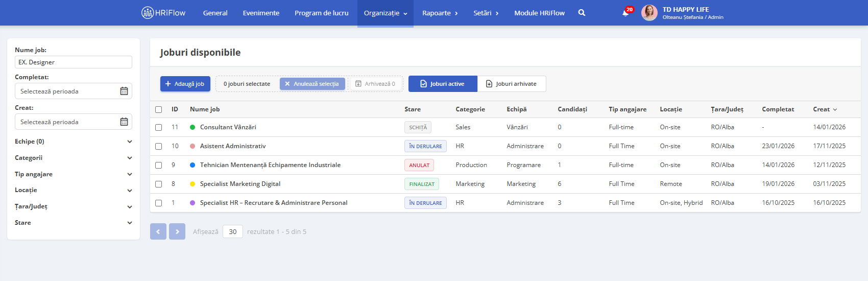Select checkbox for job ID 8

point(158,184)
